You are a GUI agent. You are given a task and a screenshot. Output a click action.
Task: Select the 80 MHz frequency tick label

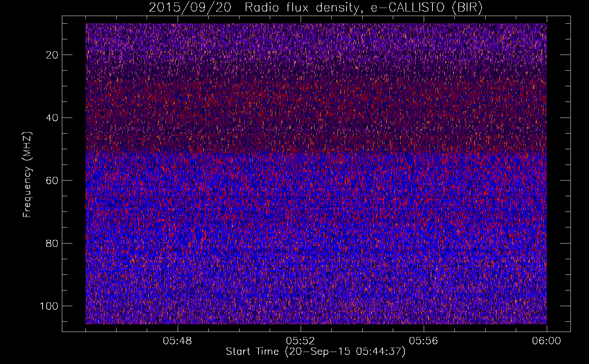click(x=52, y=243)
